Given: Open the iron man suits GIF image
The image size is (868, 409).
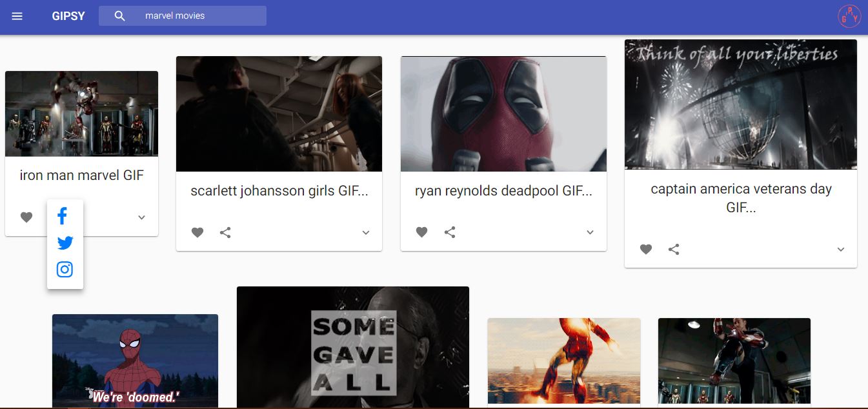Looking at the screenshot, I should (x=81, y=114).
